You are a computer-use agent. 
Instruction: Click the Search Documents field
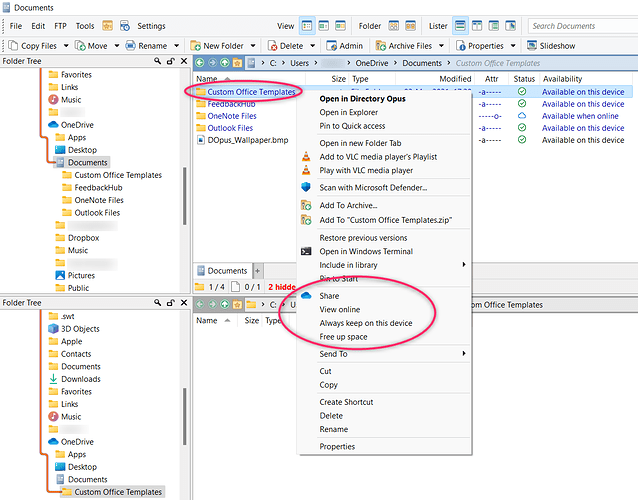[583, 26]
